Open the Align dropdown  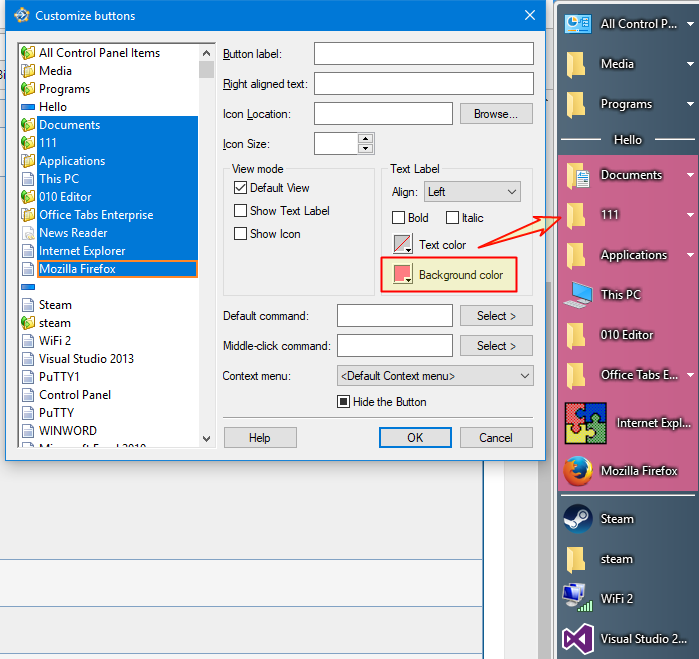(471, 192)
